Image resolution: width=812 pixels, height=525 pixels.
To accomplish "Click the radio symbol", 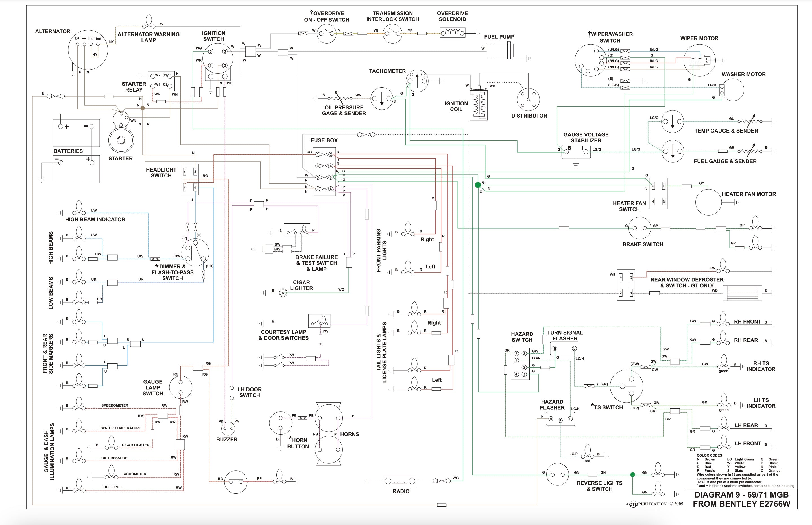I will tap(400, 481).
